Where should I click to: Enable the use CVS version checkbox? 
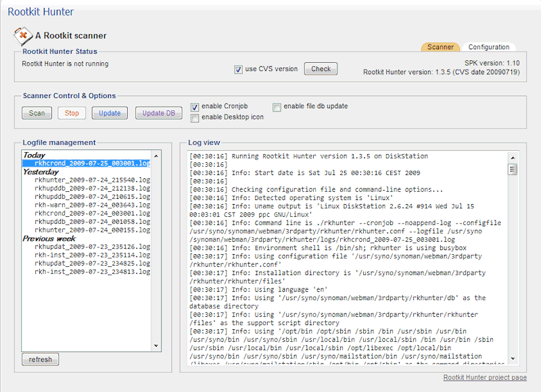(239, 70)
